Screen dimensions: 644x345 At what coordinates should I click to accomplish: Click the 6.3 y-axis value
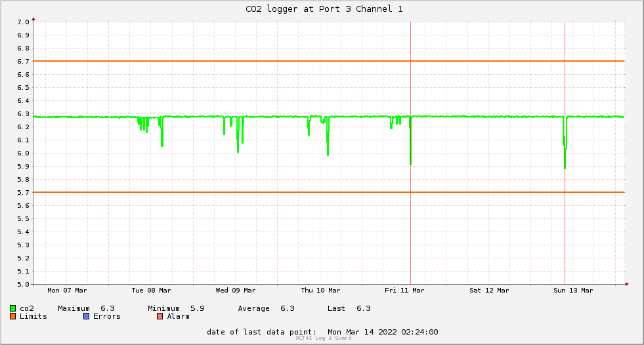[x=23, y=114]
